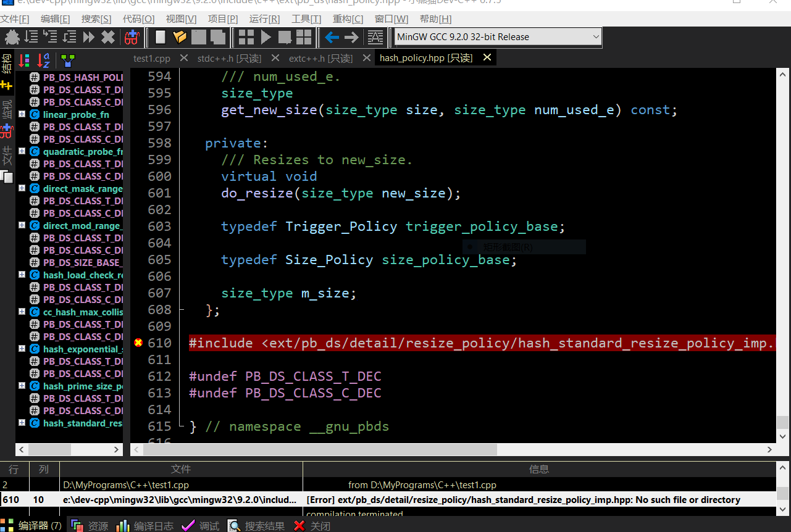Image resolution: width=791 pixels, height=532 pixels.
Task: Click the Step Into debug icon
Action: (x=50, y=37)
